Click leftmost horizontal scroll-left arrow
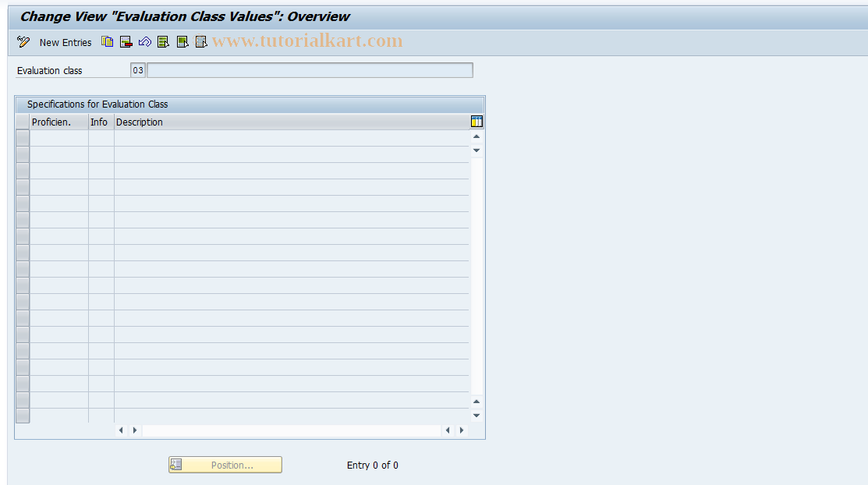This screenshot has height=485, width=868. click(x=121, y=430)
